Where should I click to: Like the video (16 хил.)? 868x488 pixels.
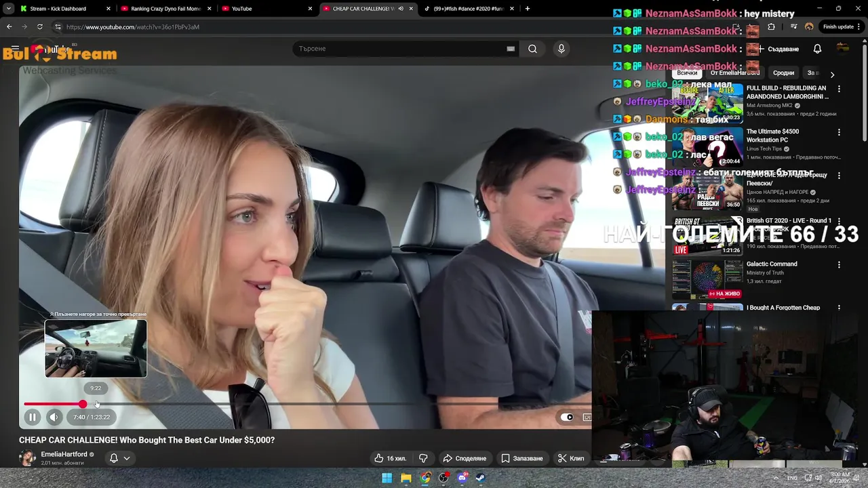tap(390, 458)
